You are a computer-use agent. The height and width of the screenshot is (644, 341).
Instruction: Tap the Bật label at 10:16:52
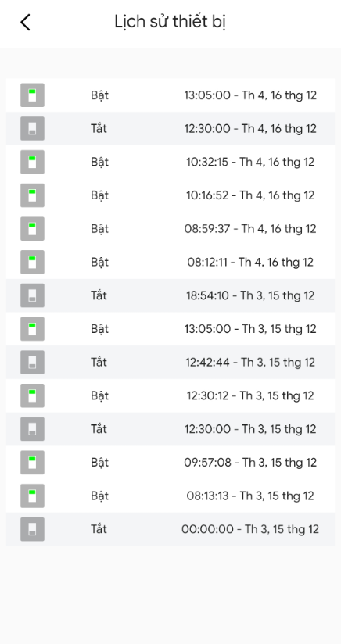point(100,195)
